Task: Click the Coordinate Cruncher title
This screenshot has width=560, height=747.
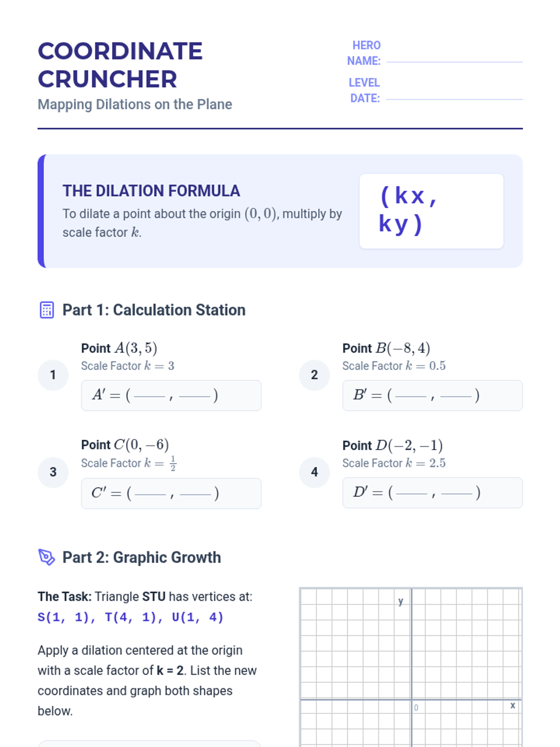Action: (120, 65)
